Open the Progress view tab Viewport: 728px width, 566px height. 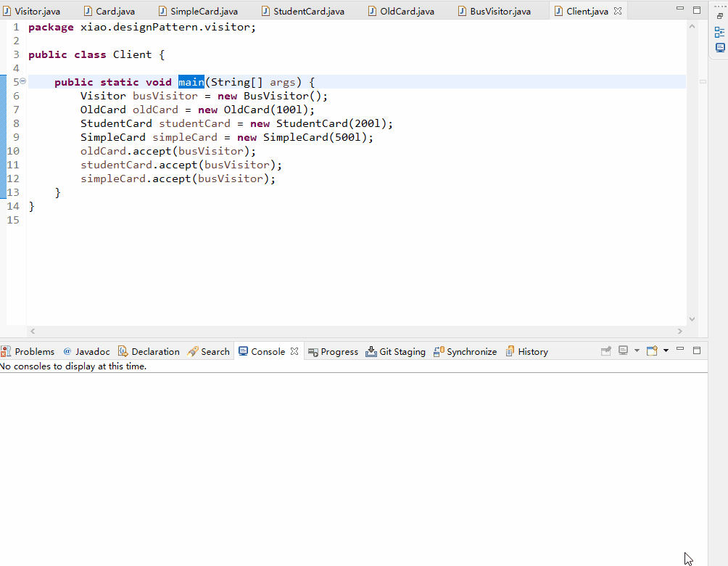334,352
